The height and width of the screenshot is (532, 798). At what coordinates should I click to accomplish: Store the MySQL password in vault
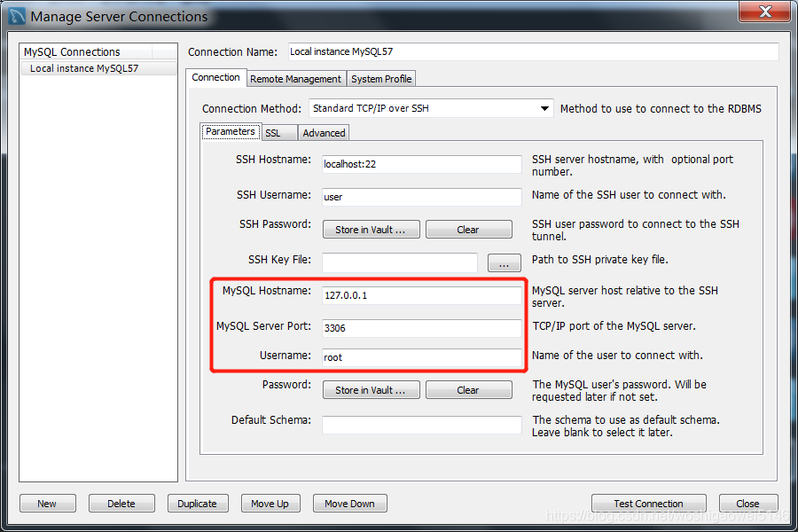[x=371, y=389]
